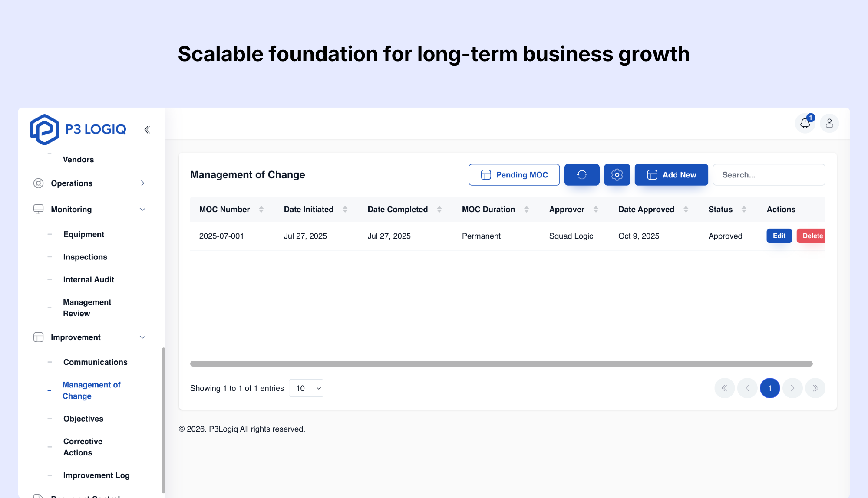The image size is (868, 498).
Task: Open Communications under Improvement
Action: [96, 362]
